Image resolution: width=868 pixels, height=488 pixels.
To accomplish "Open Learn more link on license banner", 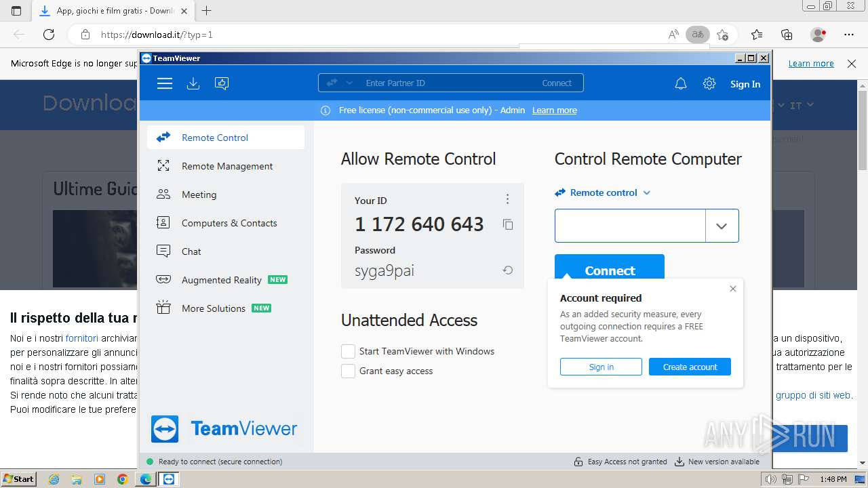I will (555, 110).
